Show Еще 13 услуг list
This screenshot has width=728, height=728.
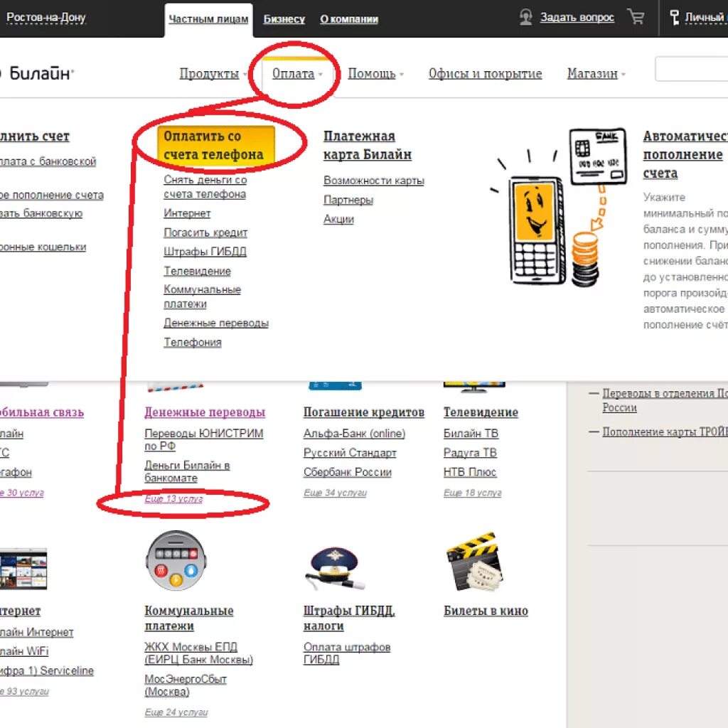pyautogui.click(x=173, y=498)
